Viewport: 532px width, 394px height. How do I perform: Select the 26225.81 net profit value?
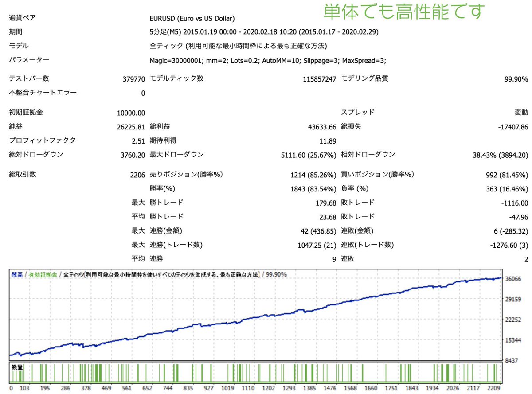click(131, 127)
